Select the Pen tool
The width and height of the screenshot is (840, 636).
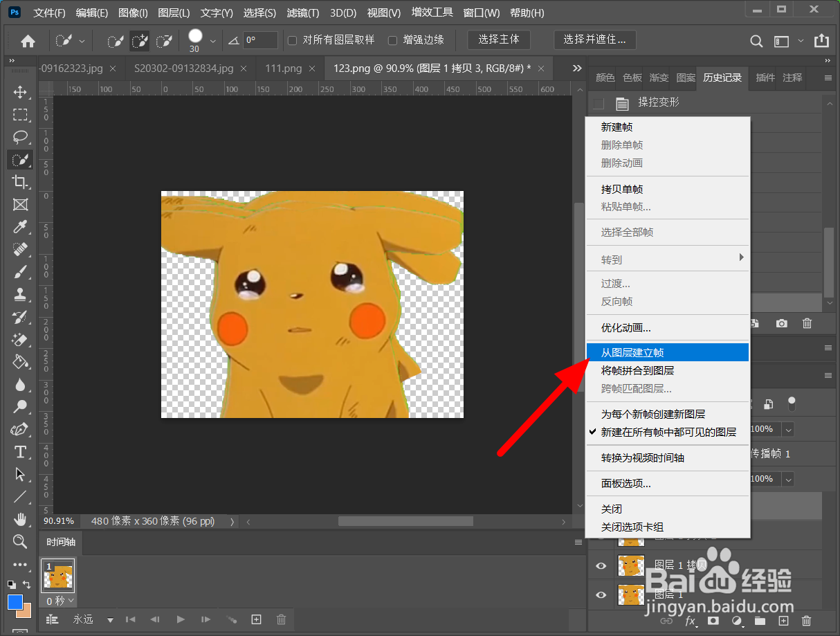(x=20, y=429)
